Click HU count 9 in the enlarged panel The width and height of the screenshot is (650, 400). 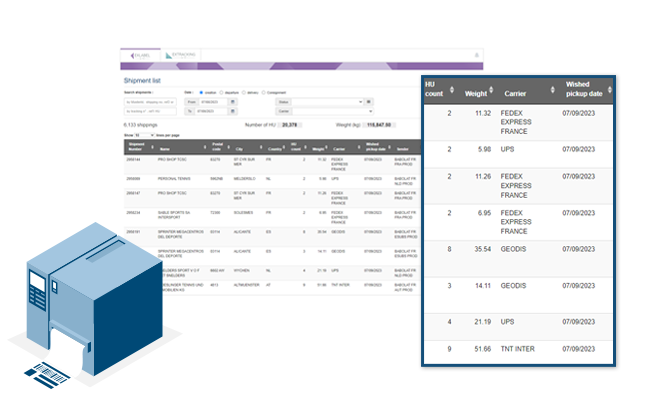[449, 349]
